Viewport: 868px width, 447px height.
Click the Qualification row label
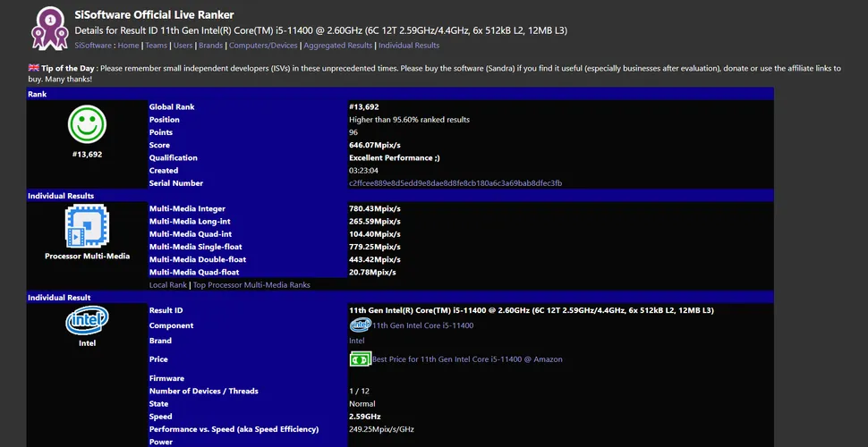point(174,157)
